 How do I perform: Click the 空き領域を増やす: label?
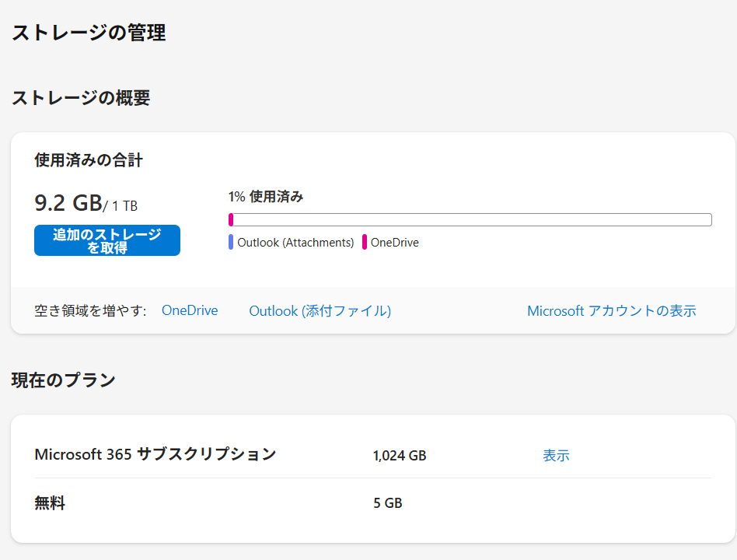click(91, 311)
